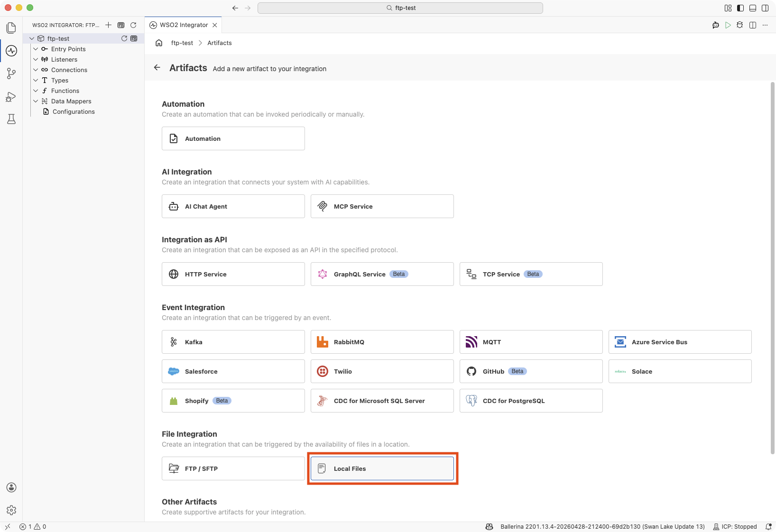Select the RabbitMQ event integration
The image size is (776, 532).
click(382, 342)
